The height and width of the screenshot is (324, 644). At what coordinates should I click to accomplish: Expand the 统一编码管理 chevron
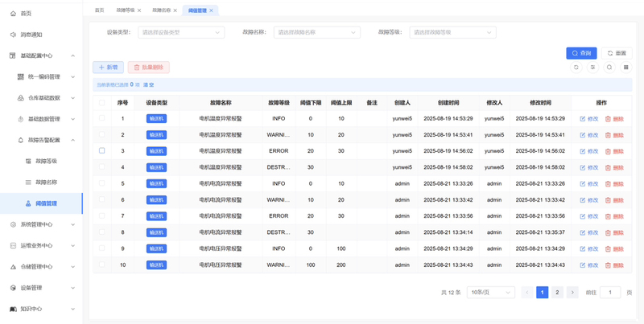[72, 76]
